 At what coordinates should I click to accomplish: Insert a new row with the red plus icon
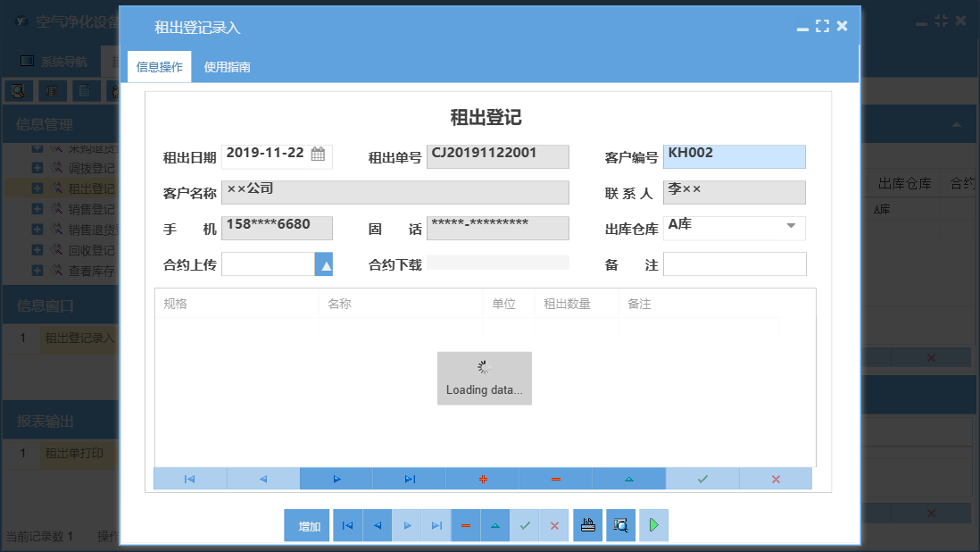click(482, 479)
